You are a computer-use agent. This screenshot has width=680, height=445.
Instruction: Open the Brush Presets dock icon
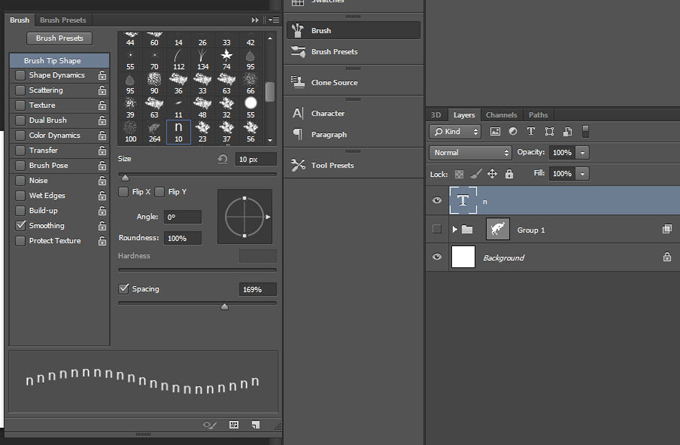(298, 52)
